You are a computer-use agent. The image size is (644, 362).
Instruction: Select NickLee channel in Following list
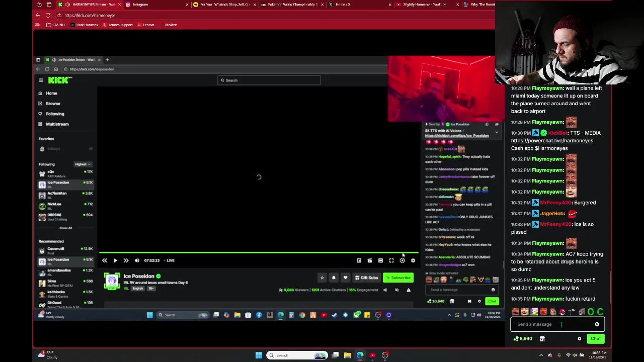click(x=65, y=206)
